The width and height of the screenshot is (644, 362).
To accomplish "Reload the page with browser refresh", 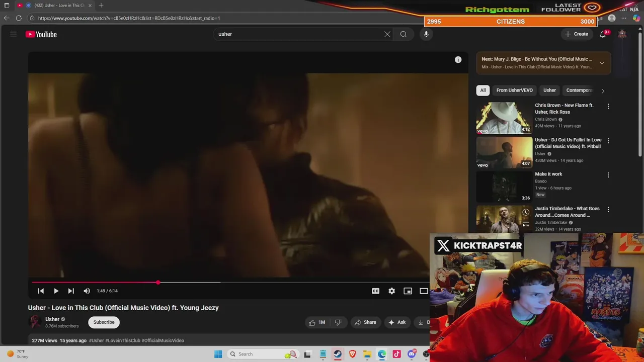I will 19,18.
